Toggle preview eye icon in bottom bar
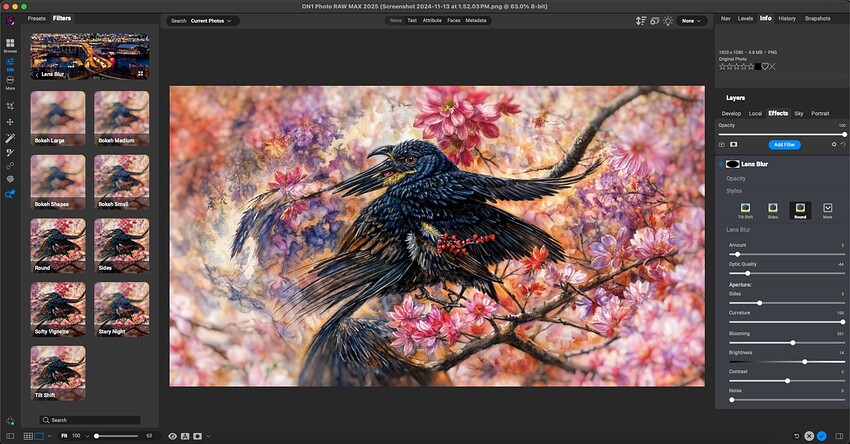850x444 pixels. coord(173,436)
